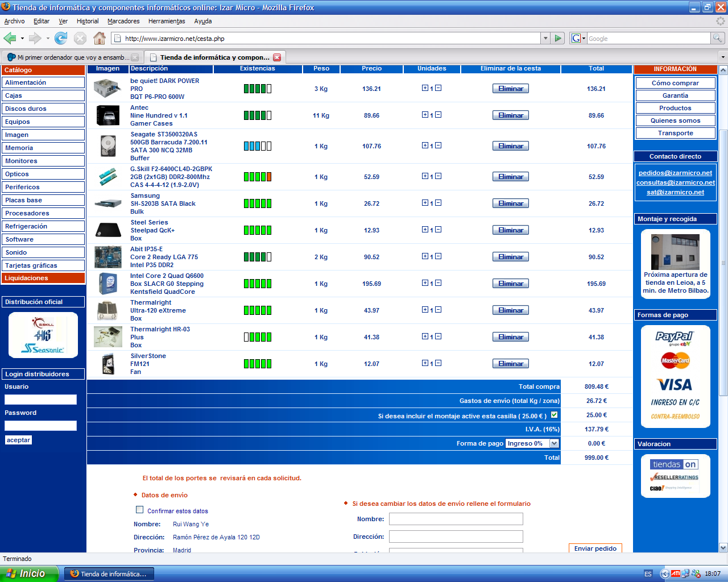Email sat@izarmicro.net link
Screen dimensions: 728x582
point(675,192)
